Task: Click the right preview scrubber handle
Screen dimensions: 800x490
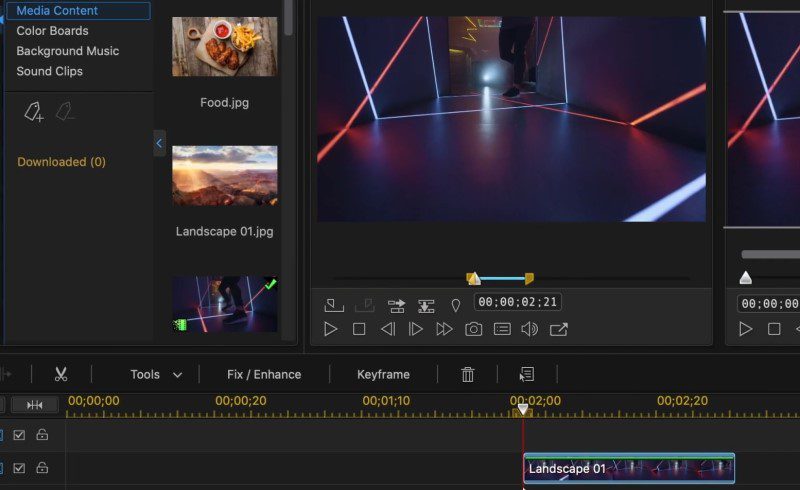Action: point(745,278)
